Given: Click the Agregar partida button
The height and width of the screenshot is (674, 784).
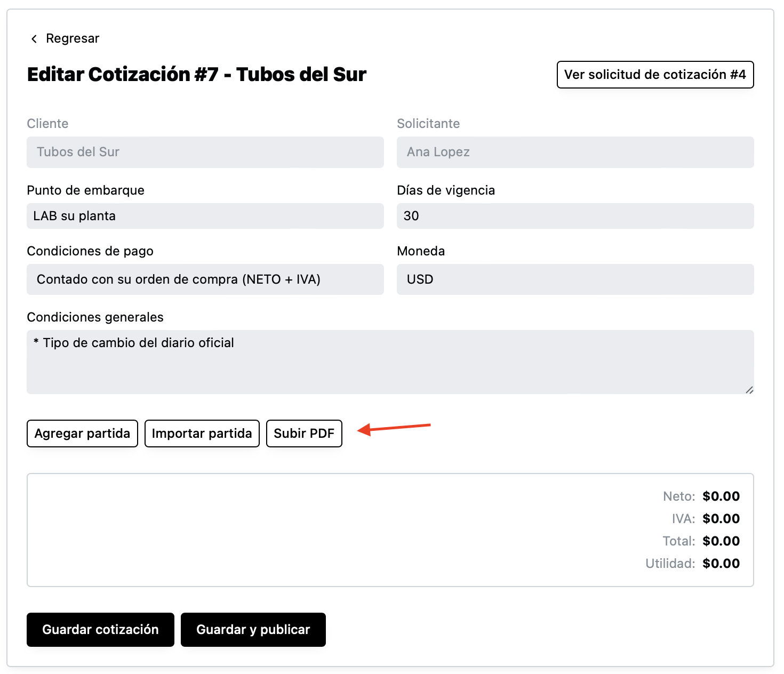Looking at the screenshot, I should pos(82,434).
